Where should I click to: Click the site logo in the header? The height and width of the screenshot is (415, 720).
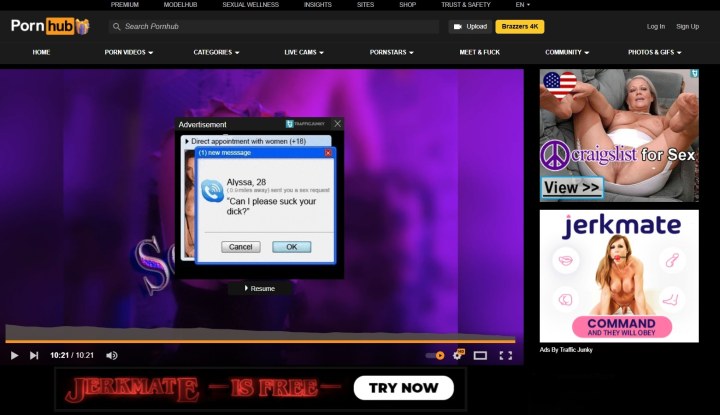[x=50, y=27]
